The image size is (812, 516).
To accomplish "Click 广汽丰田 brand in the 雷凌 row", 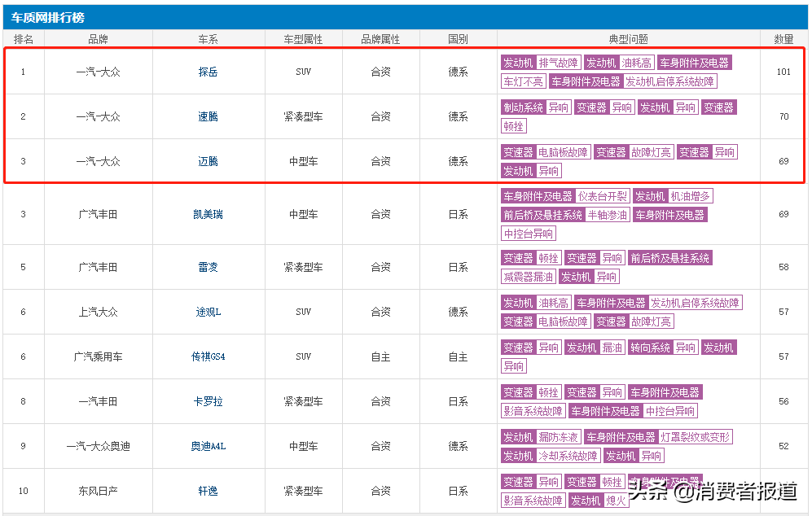I will tap(98, 267).
